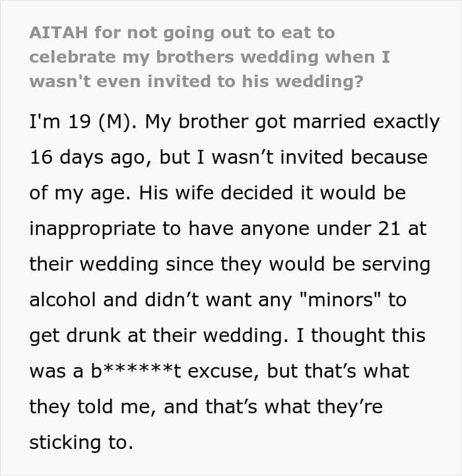462x476 pixels.
Task: Click "My brother got married exactly" phrase
Action: pos(292,122)
